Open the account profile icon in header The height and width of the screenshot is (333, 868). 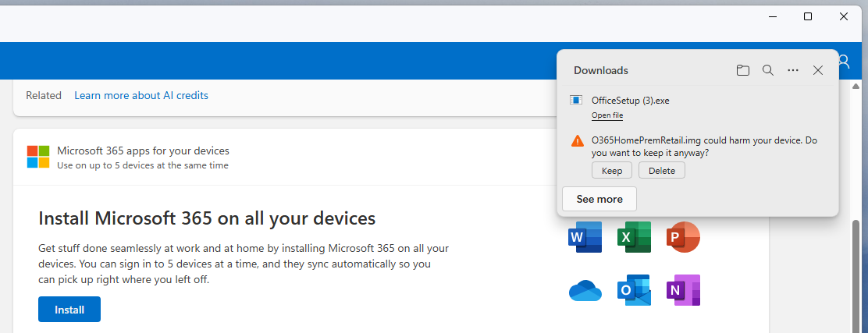[x=844, y=61]
